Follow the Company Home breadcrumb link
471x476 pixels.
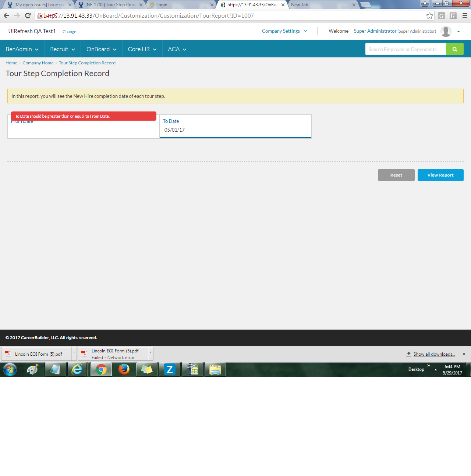tap(38, 63)
